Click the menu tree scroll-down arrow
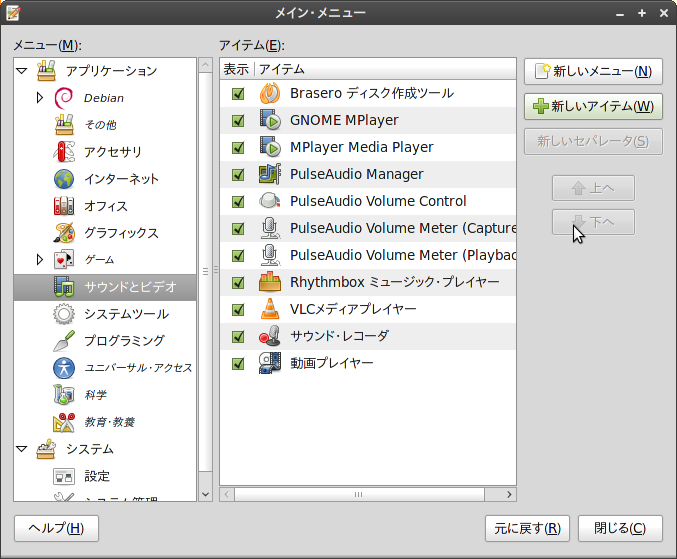The image size is (677, 559). point(206,494)
